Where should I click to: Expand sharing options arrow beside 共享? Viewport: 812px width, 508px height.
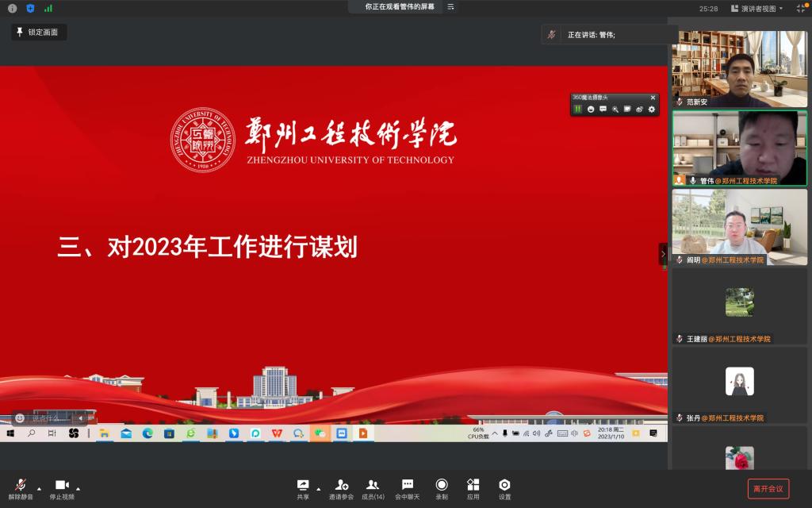point(319,489)
